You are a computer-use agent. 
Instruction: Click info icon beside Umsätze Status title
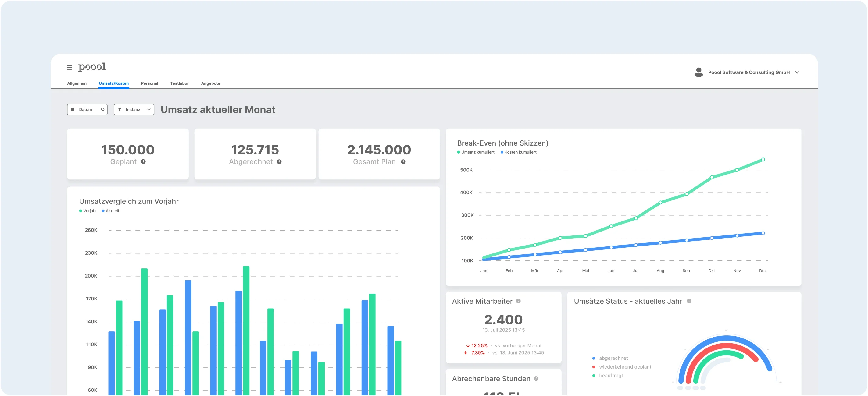pos(689,301)
